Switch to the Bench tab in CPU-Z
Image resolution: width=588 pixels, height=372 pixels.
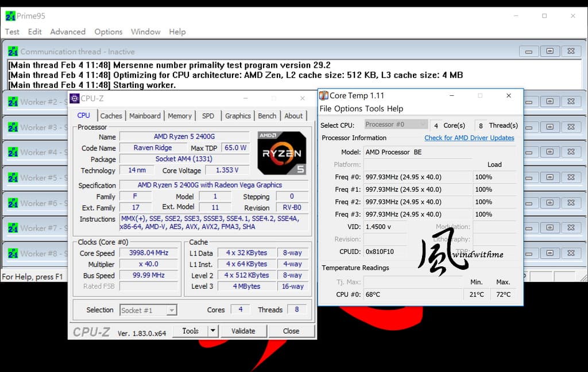tap(267, 116)
